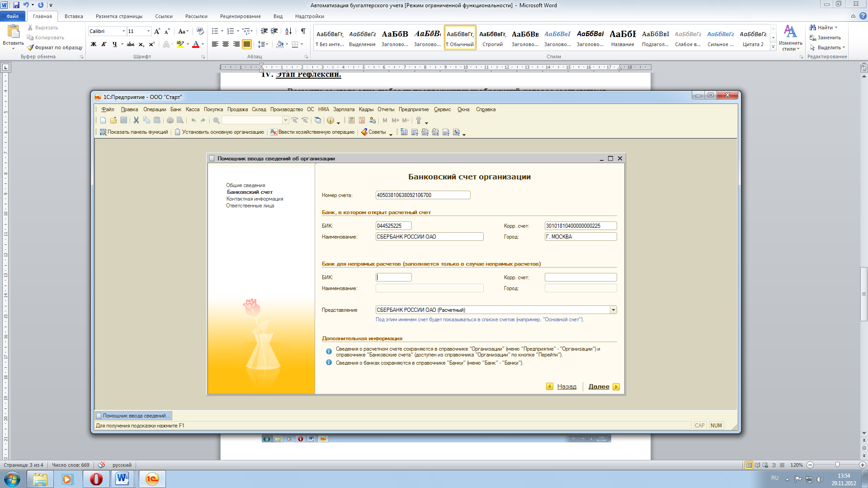
Task: Open the Calendar icon in 1C toolbar
Action: point(362,120)
